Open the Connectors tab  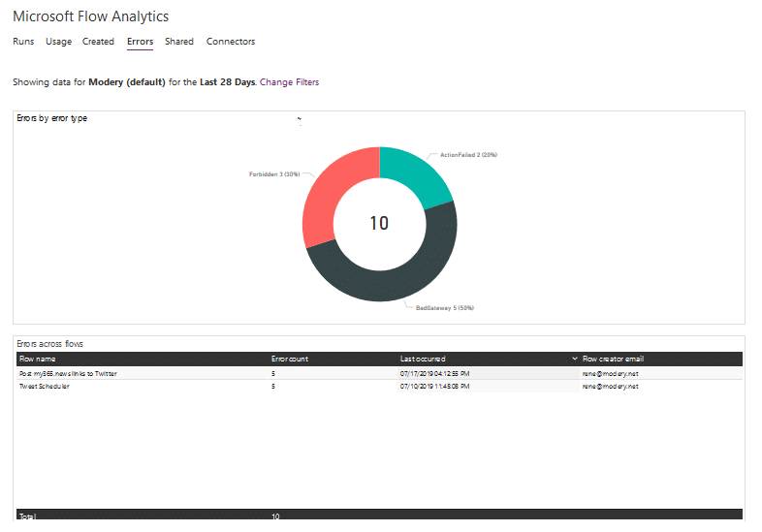pyautogui.click(x=231, y=42)
